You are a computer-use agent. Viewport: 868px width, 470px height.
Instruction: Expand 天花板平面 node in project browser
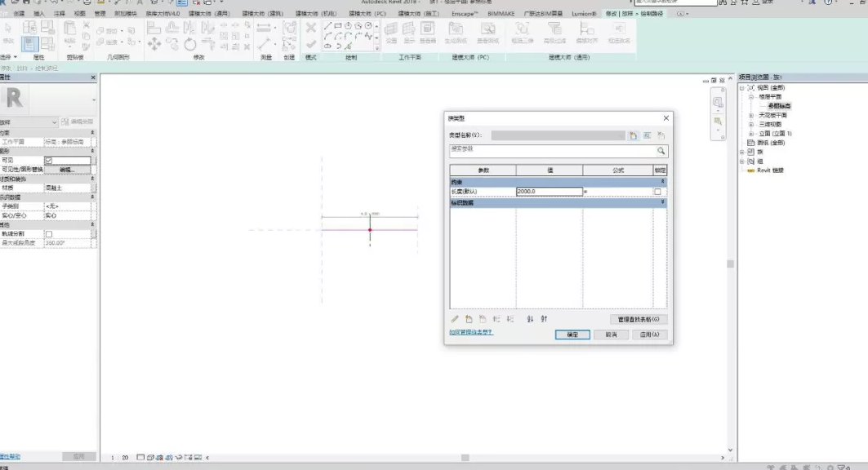(x=751, y=116)
